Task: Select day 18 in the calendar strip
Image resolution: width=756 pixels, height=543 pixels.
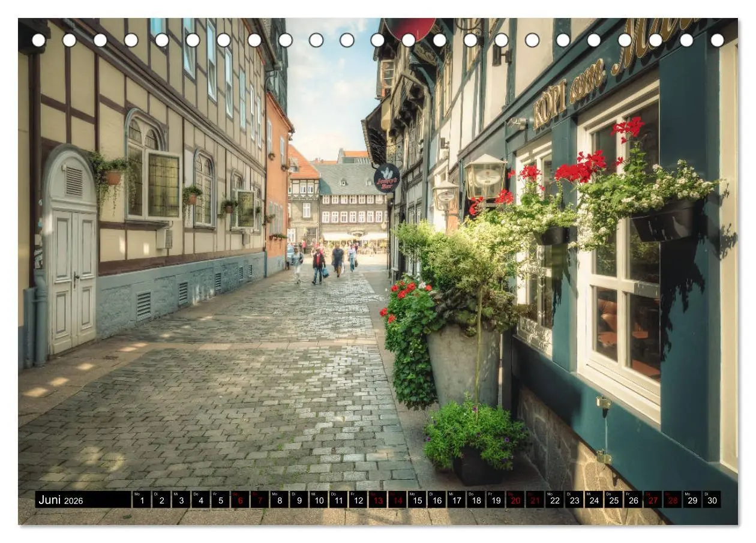Action: [476, 500]
